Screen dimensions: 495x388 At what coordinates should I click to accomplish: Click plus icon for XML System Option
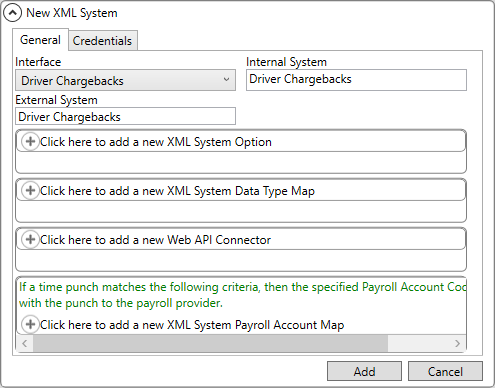tap(30, 142)
